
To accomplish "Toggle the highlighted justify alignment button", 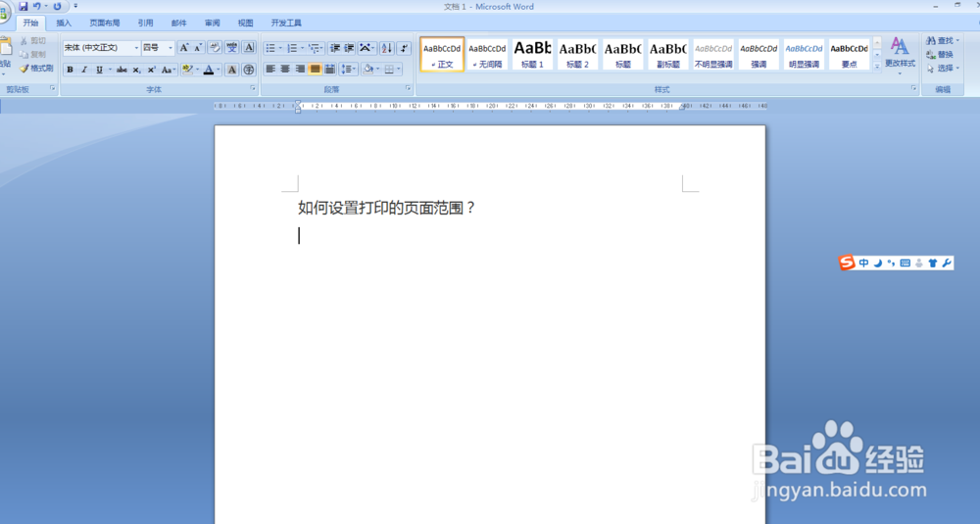I will [315, 69].
